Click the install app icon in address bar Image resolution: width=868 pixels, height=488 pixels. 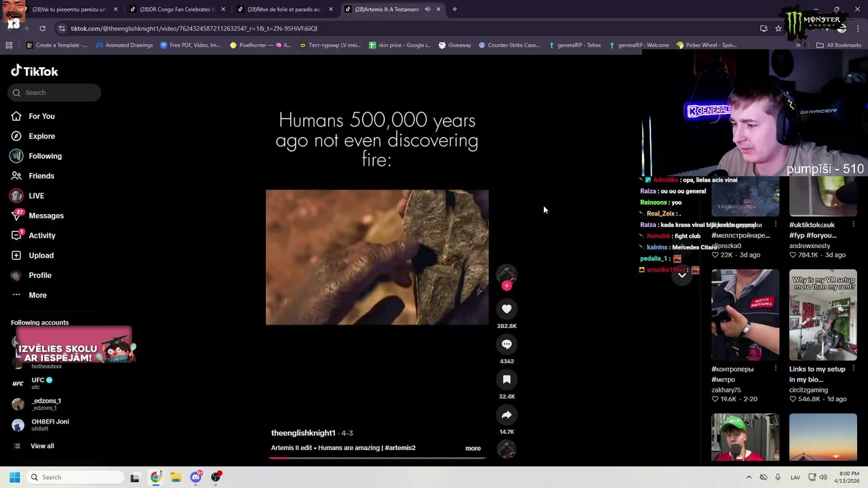(x=764, y=28)
